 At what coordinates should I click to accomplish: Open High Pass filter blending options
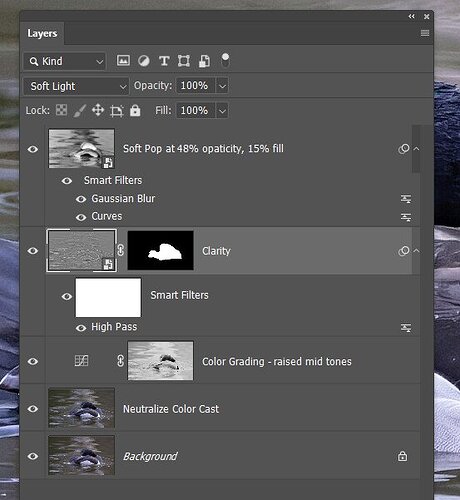[406, 328]
